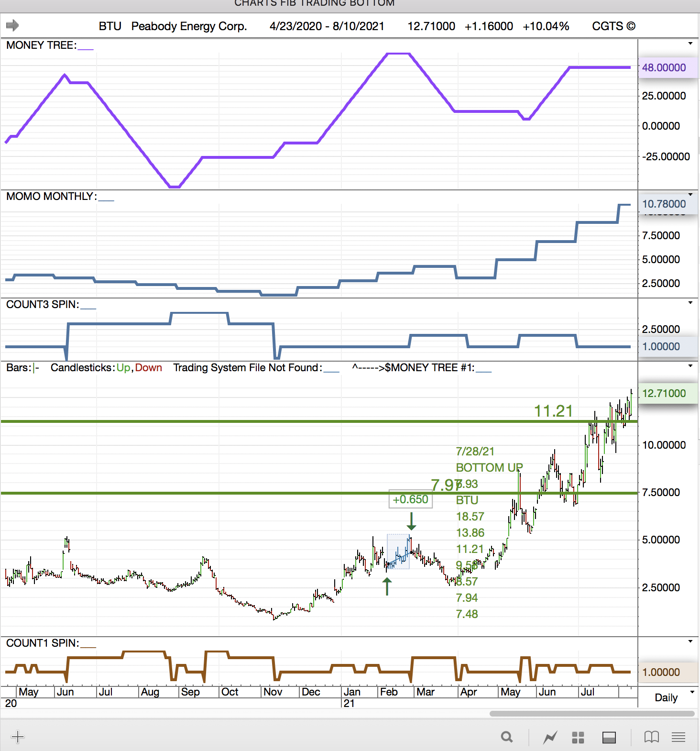Click the COUNT1 SPIN indicator label
This screenshot has height=751, width=700.
click(x=43, y=643)
